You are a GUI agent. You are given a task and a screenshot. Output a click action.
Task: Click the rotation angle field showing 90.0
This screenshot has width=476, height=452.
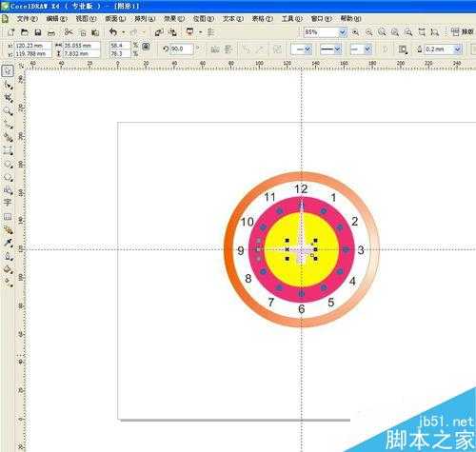click(182, 49)
